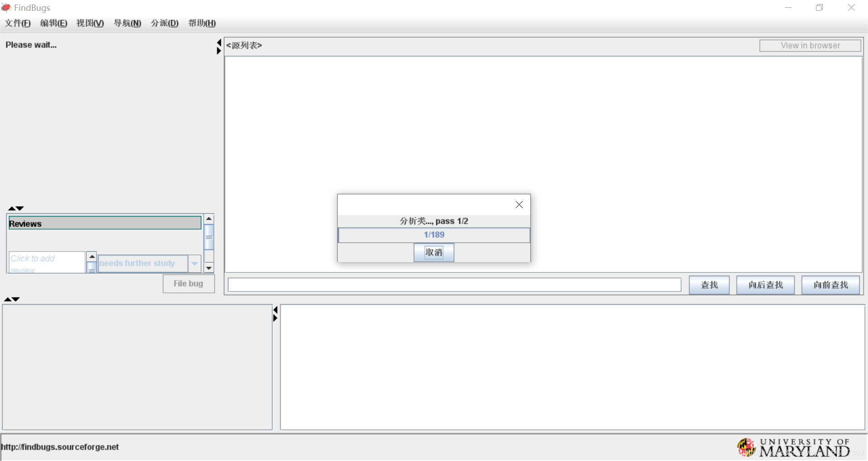
Task: Click the FindBugs bug icon in title bar
Action: [x=6, y=8]
